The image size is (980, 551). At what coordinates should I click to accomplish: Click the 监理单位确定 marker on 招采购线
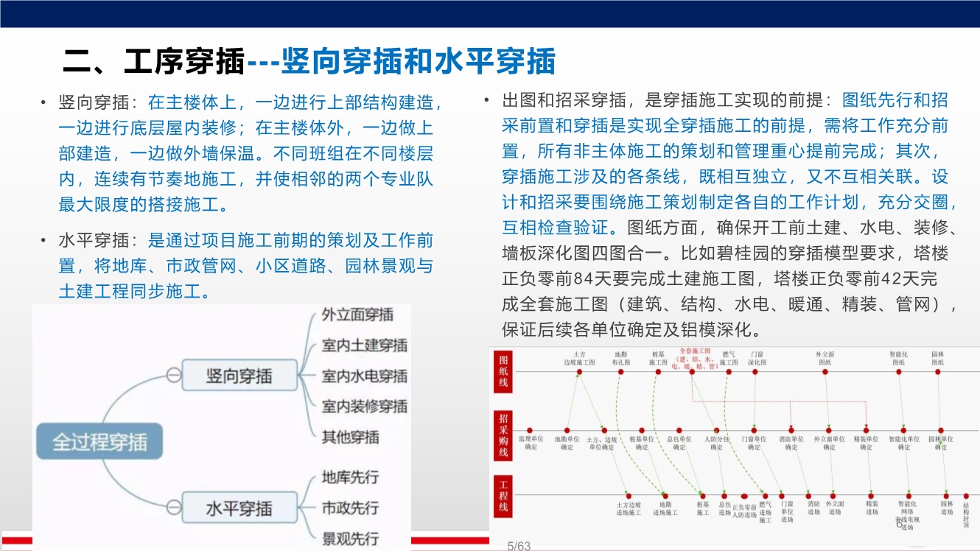coord(529,430)
